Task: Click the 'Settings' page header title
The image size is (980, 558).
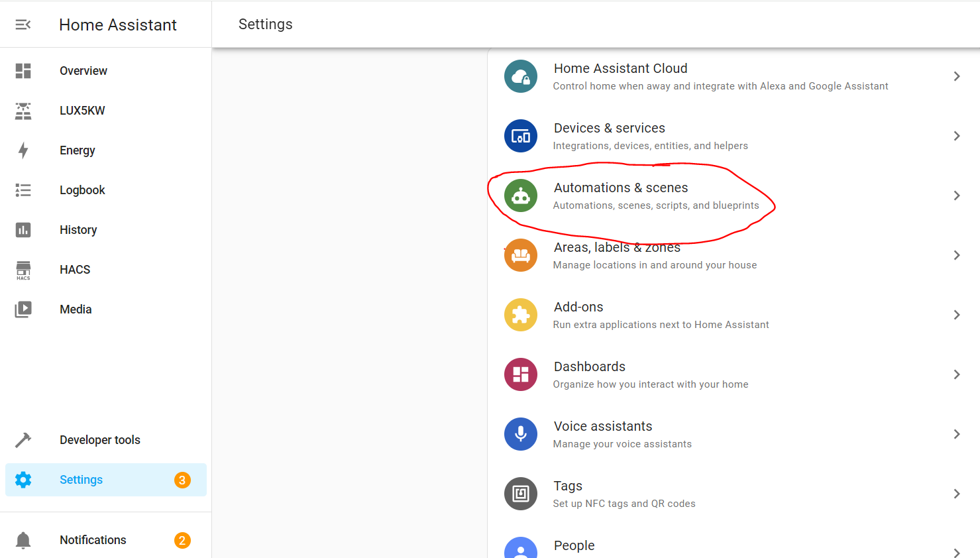Action: click(x=266, y=25)
